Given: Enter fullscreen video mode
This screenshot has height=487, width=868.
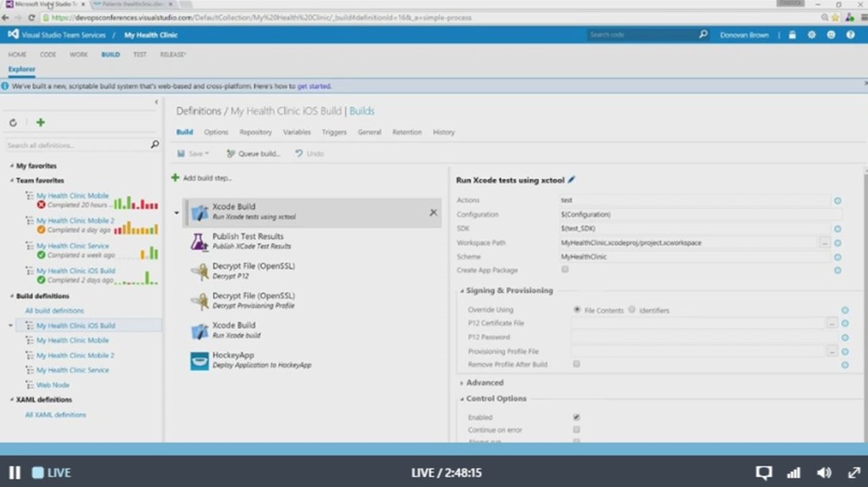Looking at the screenshot, I should [x=854, y=473].
